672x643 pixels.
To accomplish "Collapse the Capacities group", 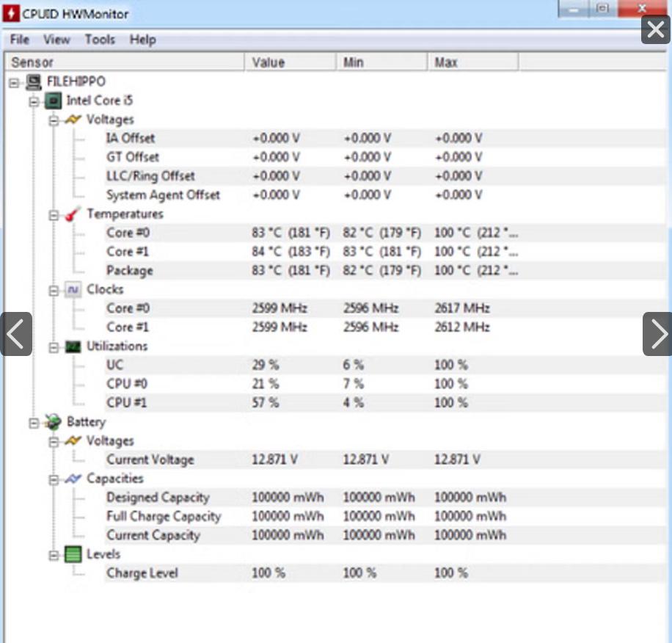I will coord(54,480).
